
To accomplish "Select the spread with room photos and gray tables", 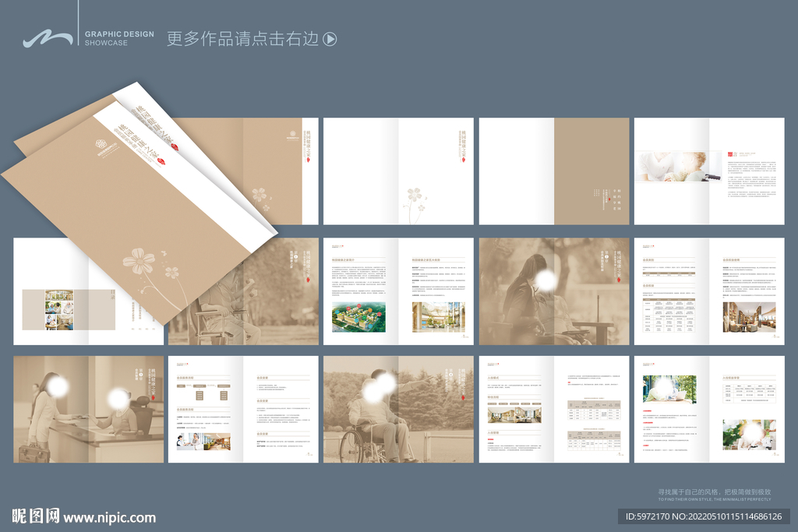I will click(x=554, y=410).
